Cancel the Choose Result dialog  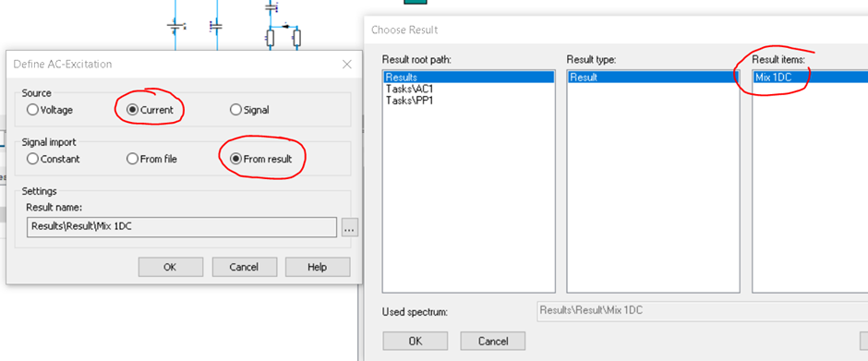(493, 341)
